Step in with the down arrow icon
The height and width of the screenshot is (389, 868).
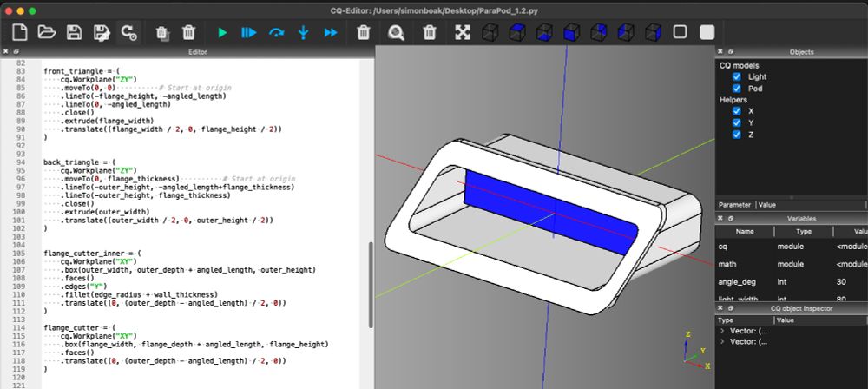point(303,33)
